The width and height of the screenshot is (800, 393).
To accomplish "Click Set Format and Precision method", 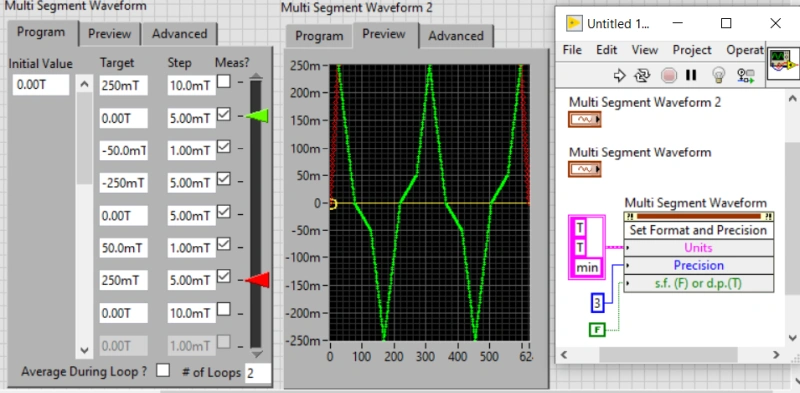I will 698,230.
